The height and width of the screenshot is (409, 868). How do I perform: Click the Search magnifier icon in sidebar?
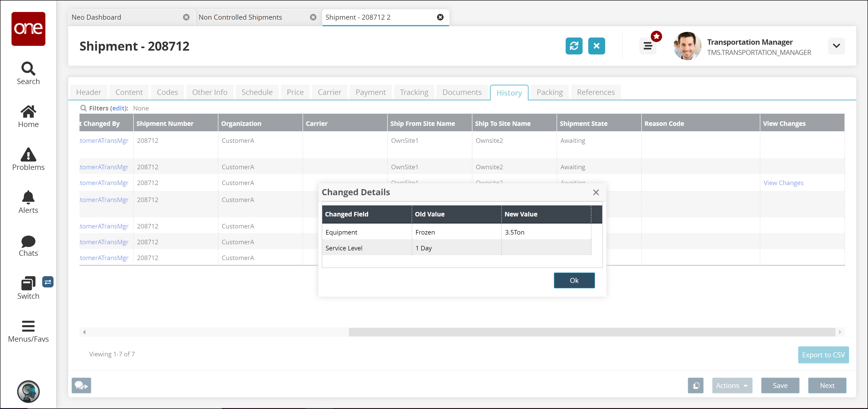coord(28,68)
